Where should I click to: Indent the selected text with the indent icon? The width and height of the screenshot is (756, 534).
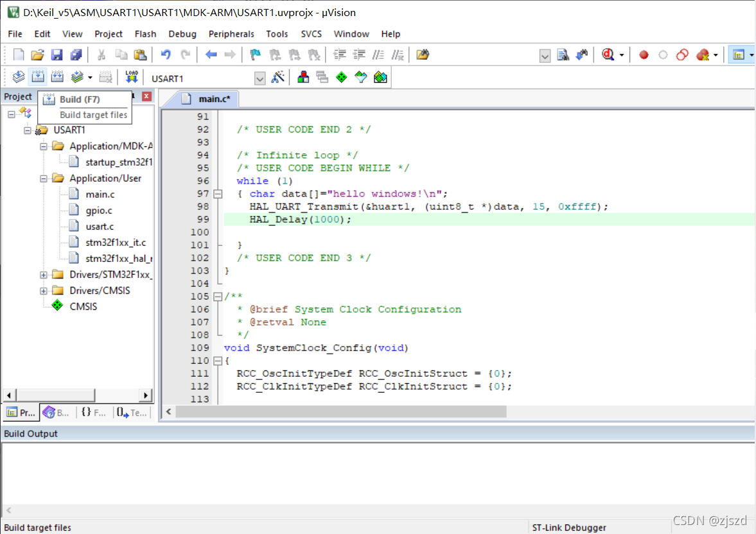(339, 55)
